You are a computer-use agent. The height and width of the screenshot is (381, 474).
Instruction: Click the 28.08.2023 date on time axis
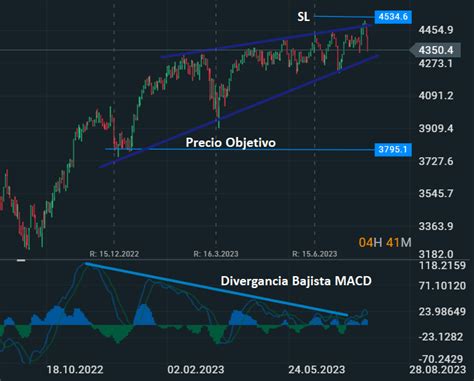tap(438, 370)
